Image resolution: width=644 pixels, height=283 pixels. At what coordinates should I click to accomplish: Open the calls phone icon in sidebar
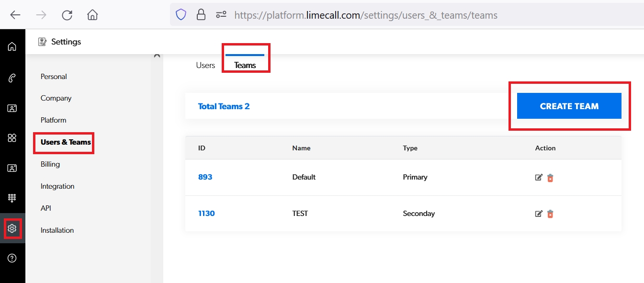tap(12, 79)
